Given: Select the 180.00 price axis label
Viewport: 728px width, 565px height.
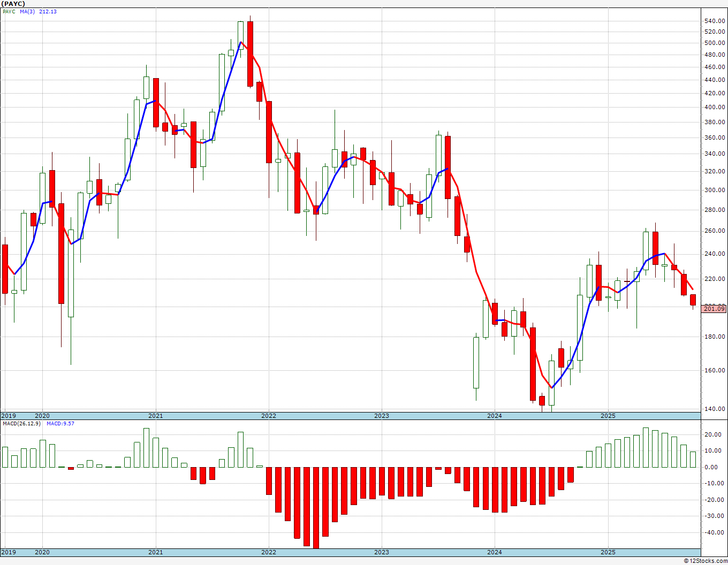Looking at the screenshot, I should pos(715,337).
